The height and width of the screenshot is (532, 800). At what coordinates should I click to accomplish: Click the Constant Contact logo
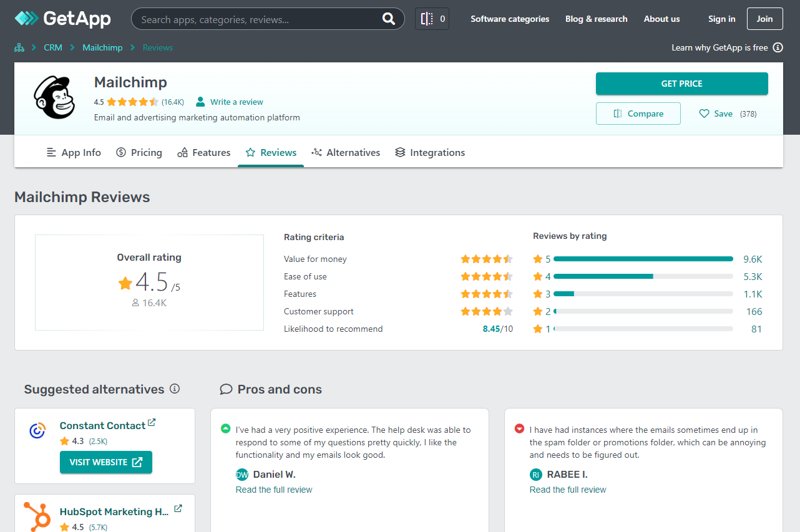(x=37, y=430)
